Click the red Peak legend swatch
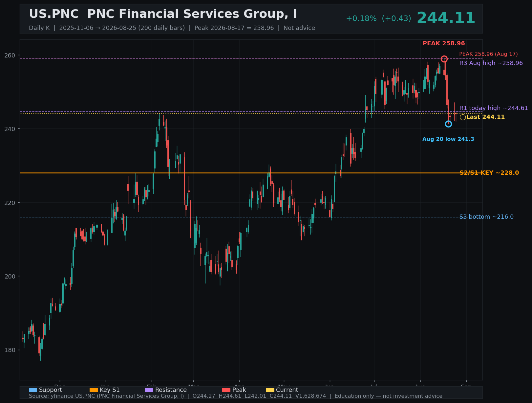532x403 pixels. point(226,390)
